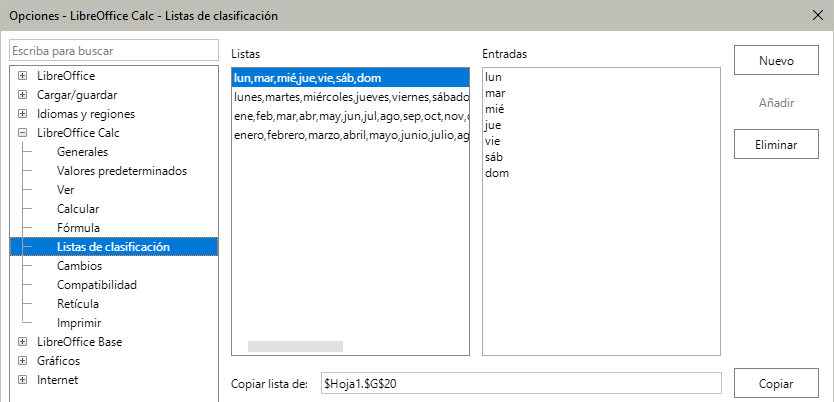Click the 'dom' entry in Entradas
This screenshot has height=402, width=834.
[x=497, y=173]
